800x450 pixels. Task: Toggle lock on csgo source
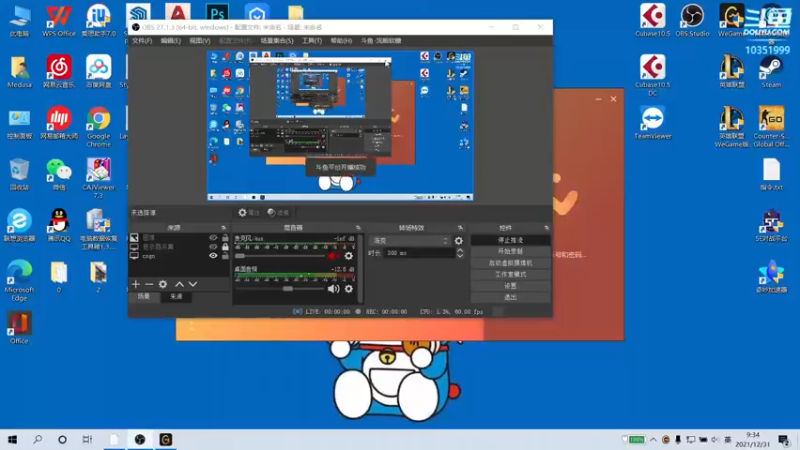[x=225, y=256]
